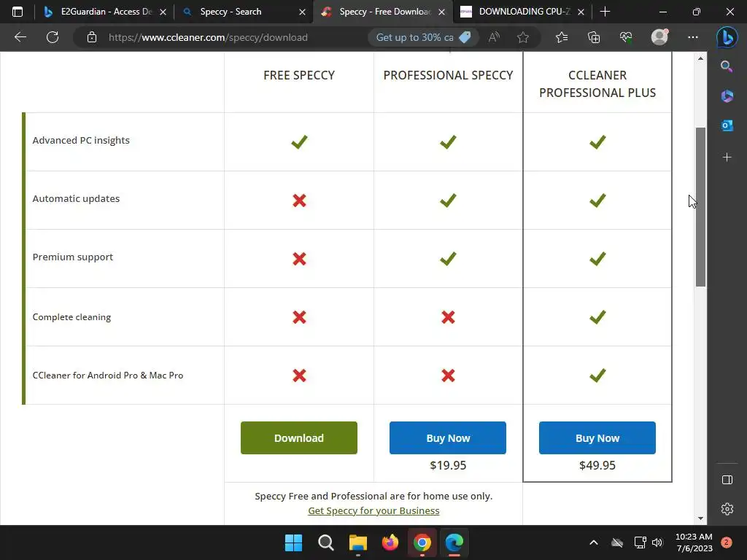Click Complete cleaning row label
The width and height of the screenshot is (747, 560).
click(71, 317)
